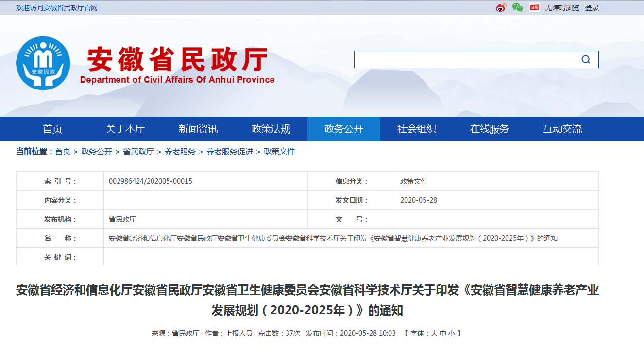Click the 索引号 label cell
644x354 pixels.
pos(60,181)
